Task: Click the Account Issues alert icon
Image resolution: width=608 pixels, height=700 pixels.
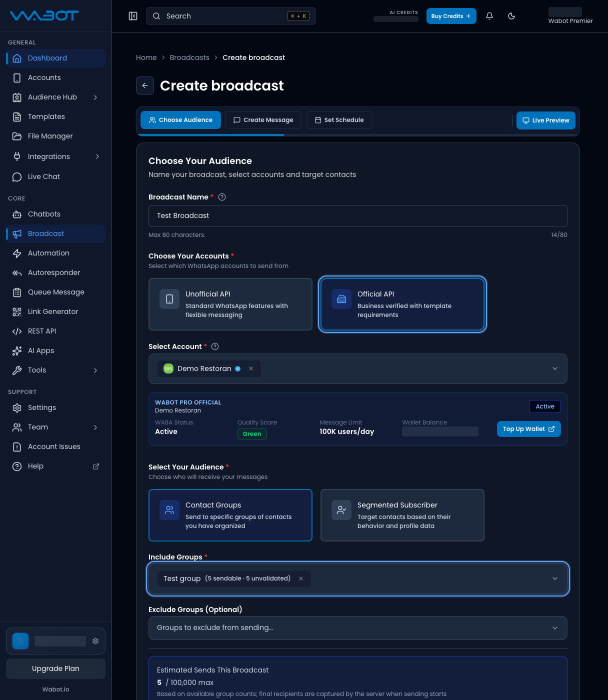Action: pos(17,447)
